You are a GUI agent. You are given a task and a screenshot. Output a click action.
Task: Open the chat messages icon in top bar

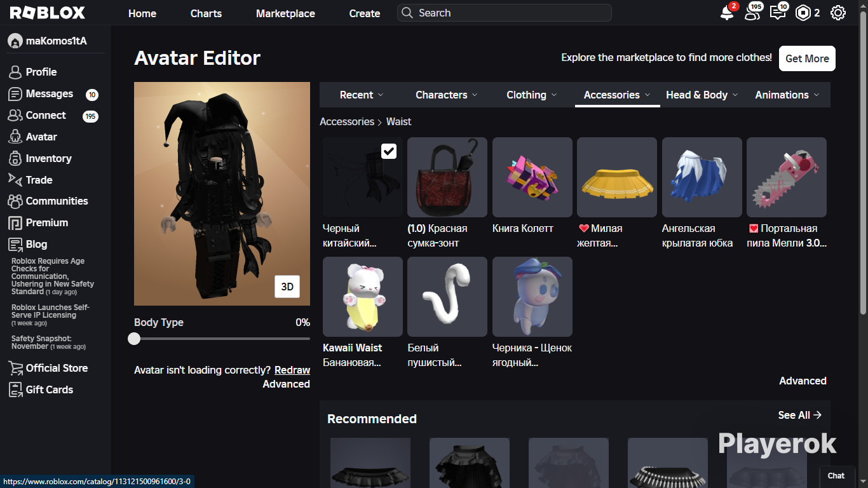(778, 13)
